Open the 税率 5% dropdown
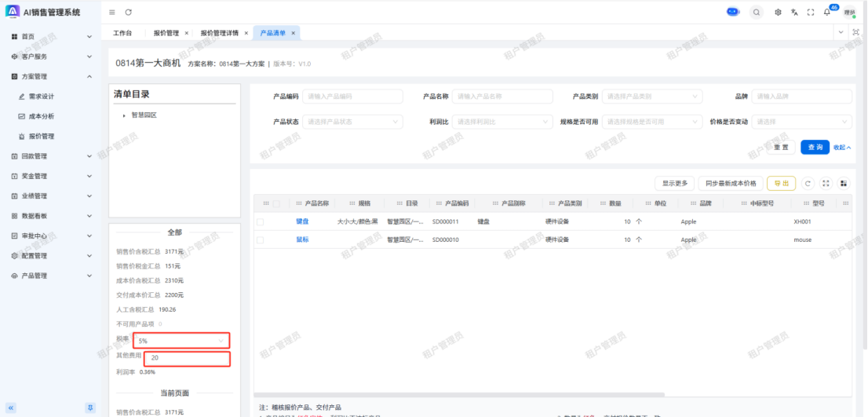Image resolution: width=868 pixels, height=417 pixels. click(x=181, y=341)
